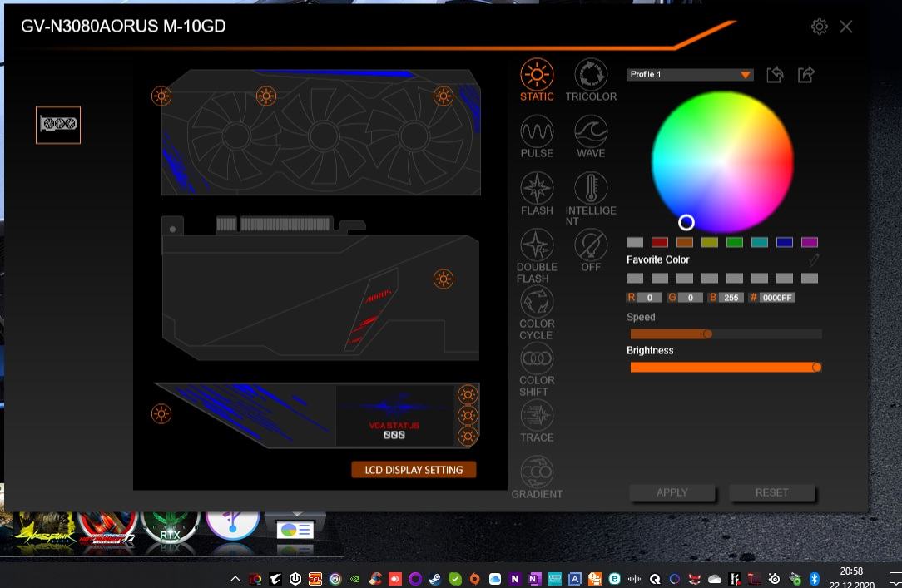Focus the R value field
Image resolution: width=902 pixels, height=588 pixels.
650,297
